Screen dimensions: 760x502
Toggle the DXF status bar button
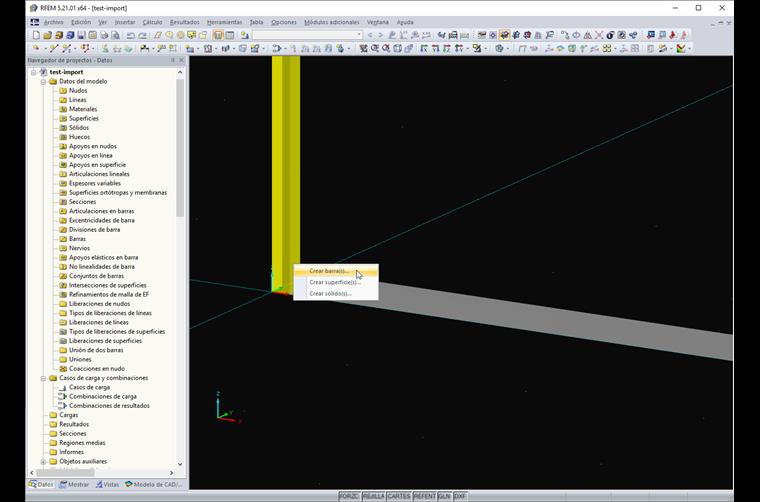click(460, 496)
